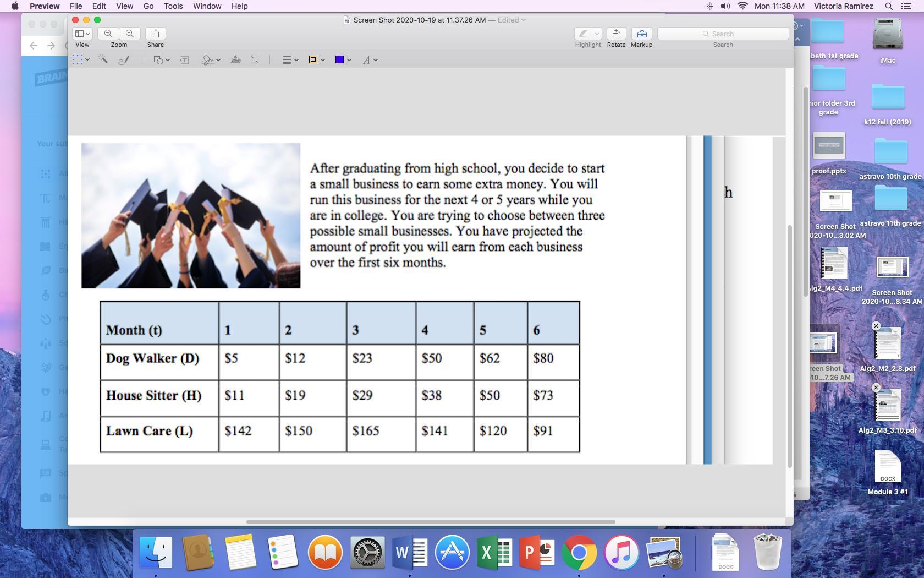Open Microsoft Word from the Dock

[x=410, y=552]
